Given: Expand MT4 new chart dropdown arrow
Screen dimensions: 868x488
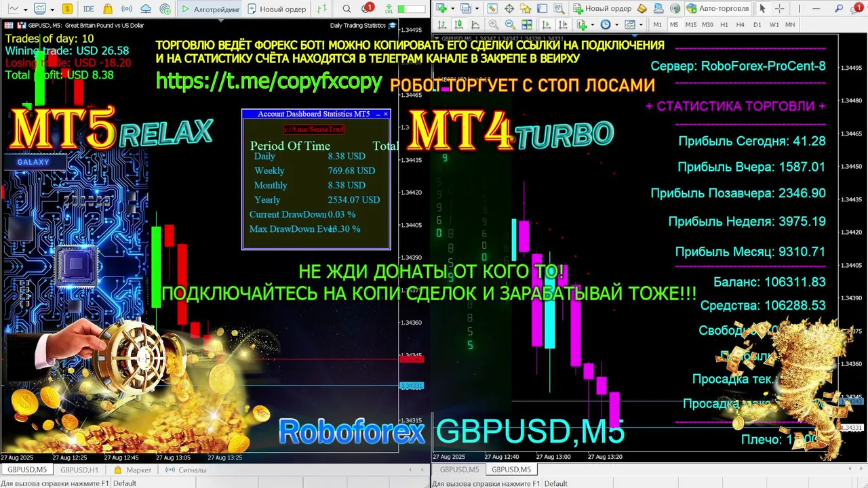Looking at the screenshot, I should [452, 9].
